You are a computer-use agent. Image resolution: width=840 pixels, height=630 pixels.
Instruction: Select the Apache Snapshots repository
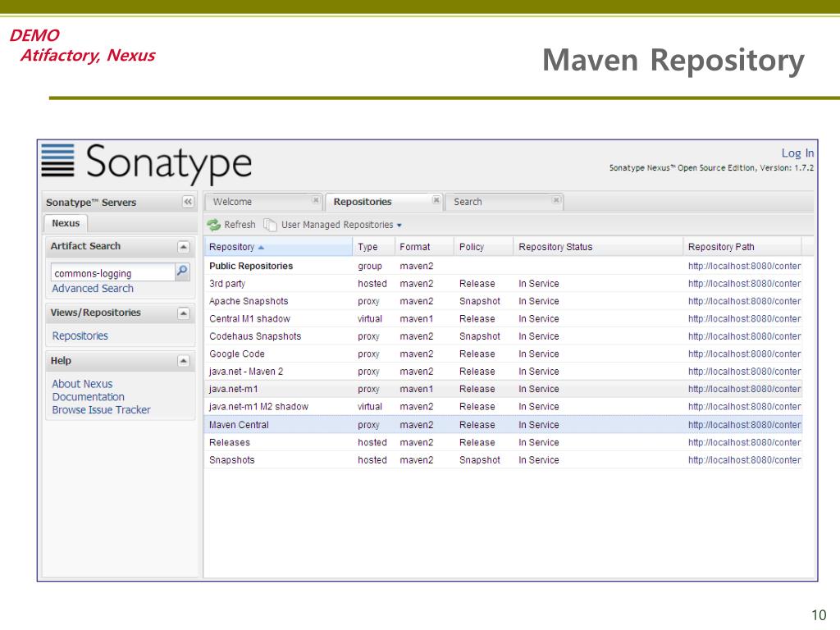503,302
